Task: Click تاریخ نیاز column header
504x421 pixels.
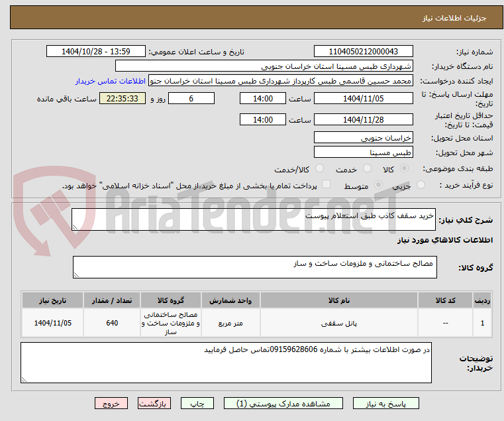Action: [53, 300]
